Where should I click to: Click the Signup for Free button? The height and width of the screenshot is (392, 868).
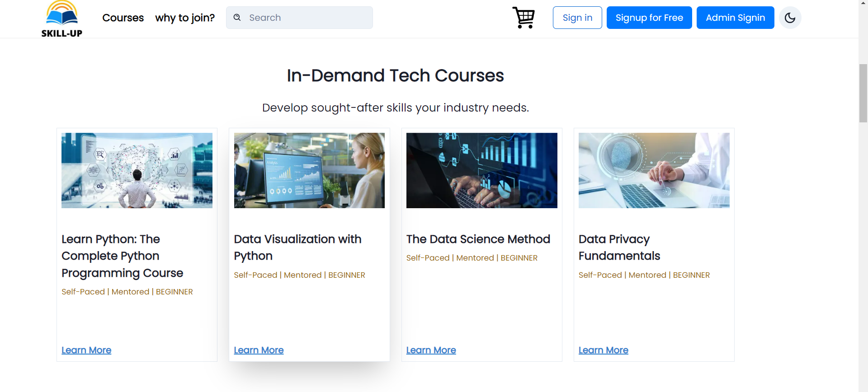(649, 17)
